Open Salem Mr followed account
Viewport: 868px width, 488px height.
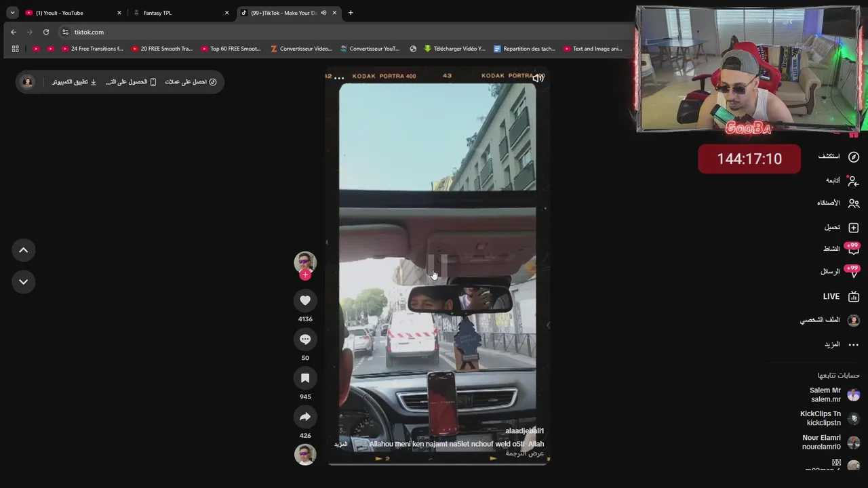pyautogui.click(x=833, y=394)
